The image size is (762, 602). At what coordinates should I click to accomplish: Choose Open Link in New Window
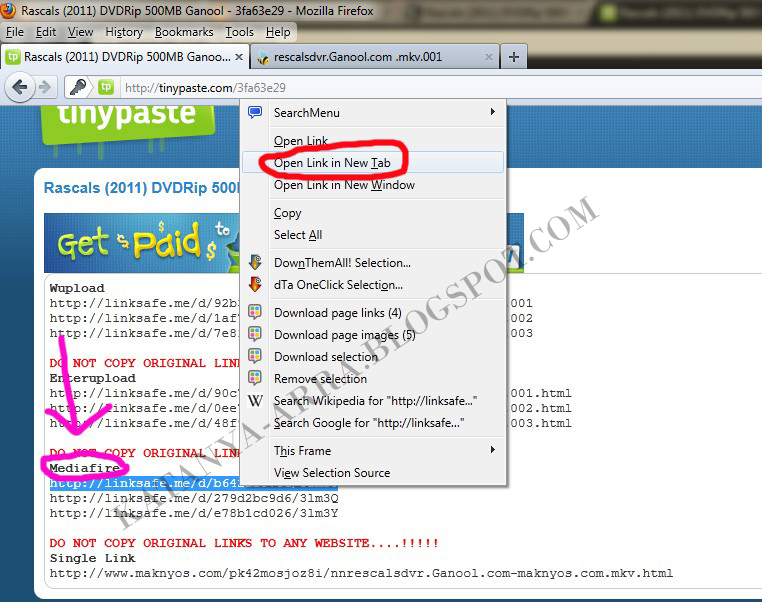(x=373, y=185)
